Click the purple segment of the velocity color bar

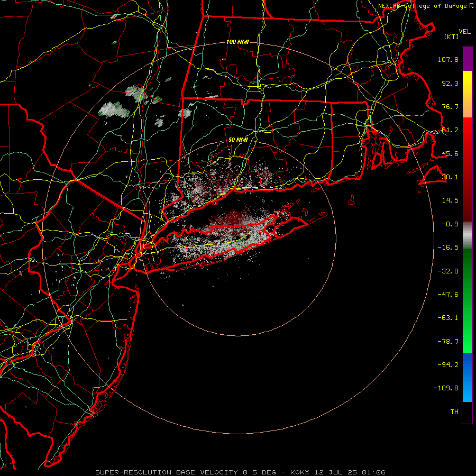tap(467, 59)
